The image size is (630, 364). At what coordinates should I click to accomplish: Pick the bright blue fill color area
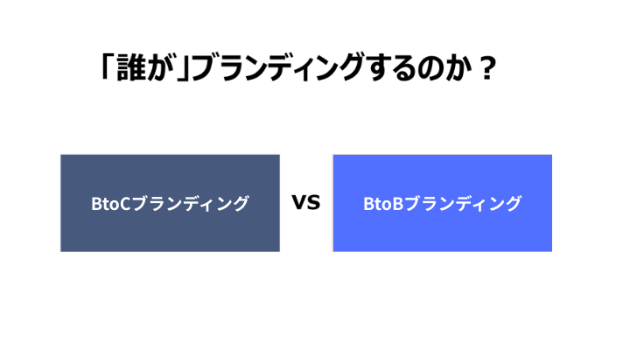click(x=443, y=233)
